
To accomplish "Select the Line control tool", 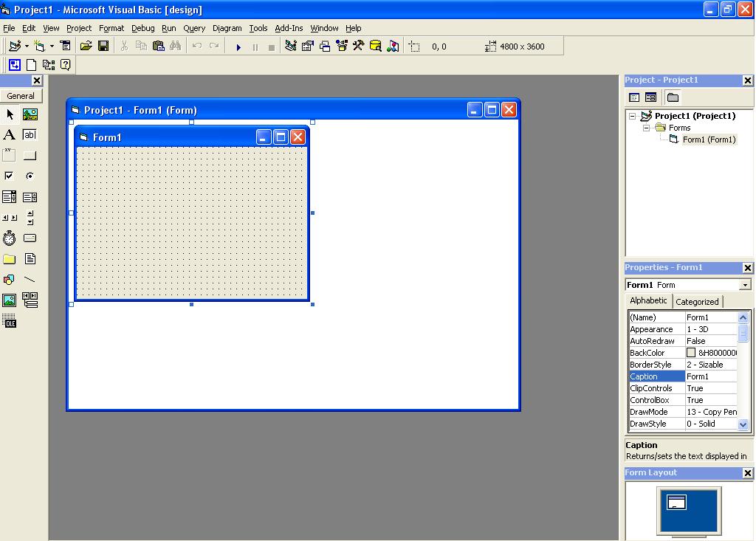I will pyautogui.click(x=30, y=280).
